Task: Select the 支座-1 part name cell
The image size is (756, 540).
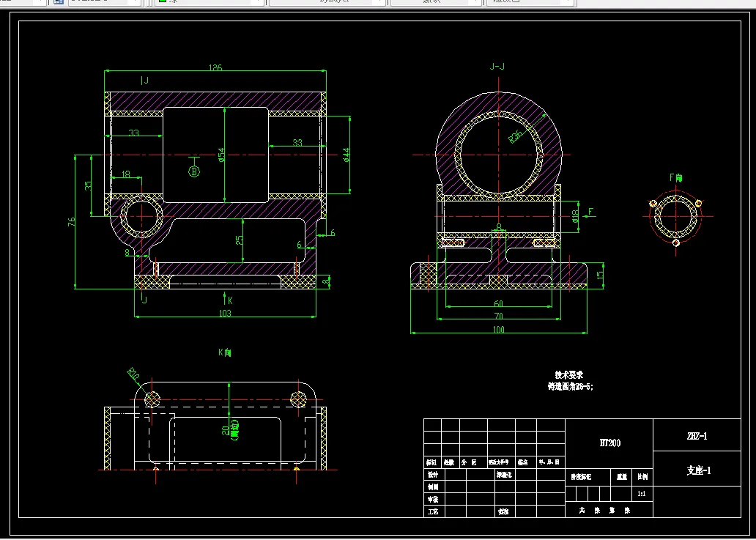Action: (697, 470)
